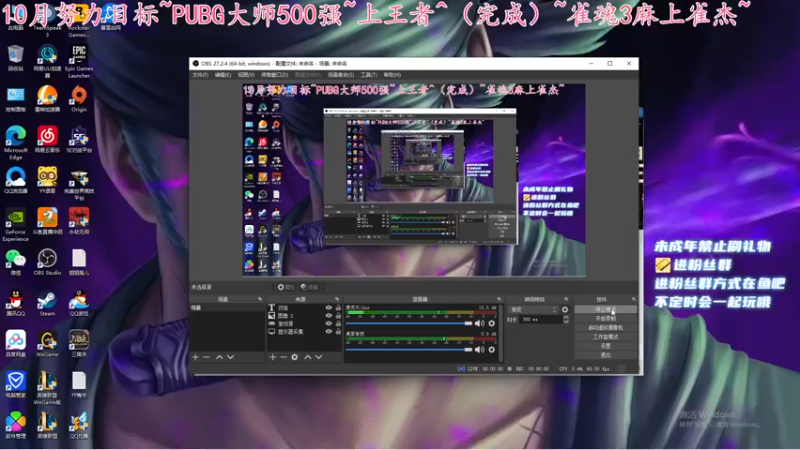The image size is (800, 450).
Task: Select the WeGame desktop shortcut
Action: point(47,344)
